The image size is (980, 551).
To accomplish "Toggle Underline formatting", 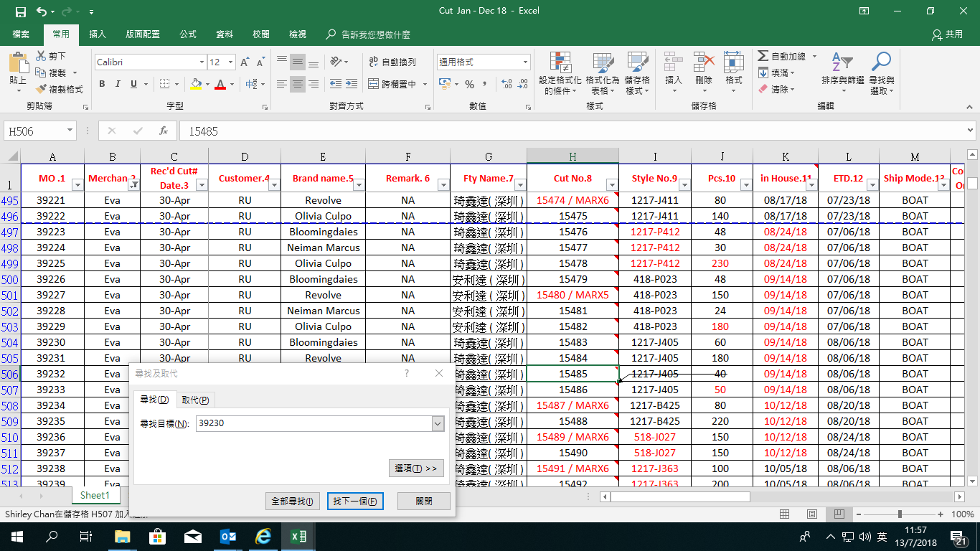I will click(133, 84).
